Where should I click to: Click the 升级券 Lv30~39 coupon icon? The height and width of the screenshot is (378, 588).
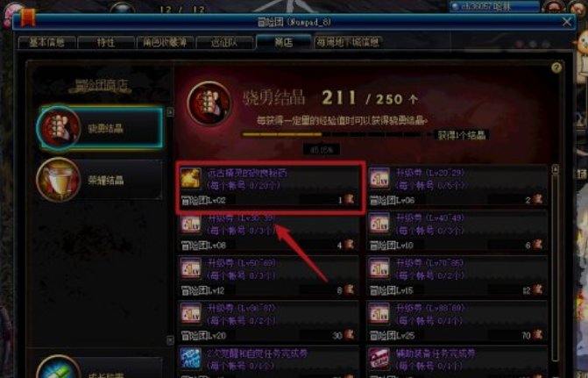point(191,225)
